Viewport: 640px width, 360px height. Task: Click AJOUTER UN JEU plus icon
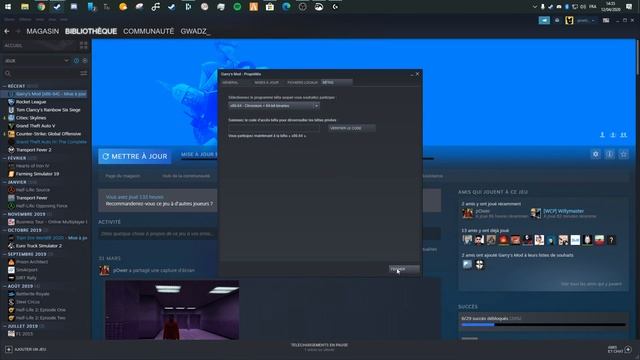click(9, 349)
